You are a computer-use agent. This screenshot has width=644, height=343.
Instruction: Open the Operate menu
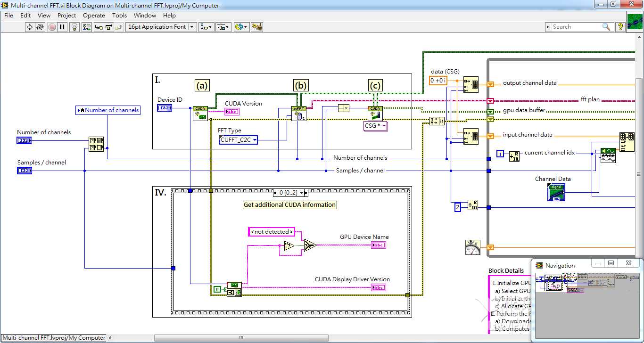point(94,15)
